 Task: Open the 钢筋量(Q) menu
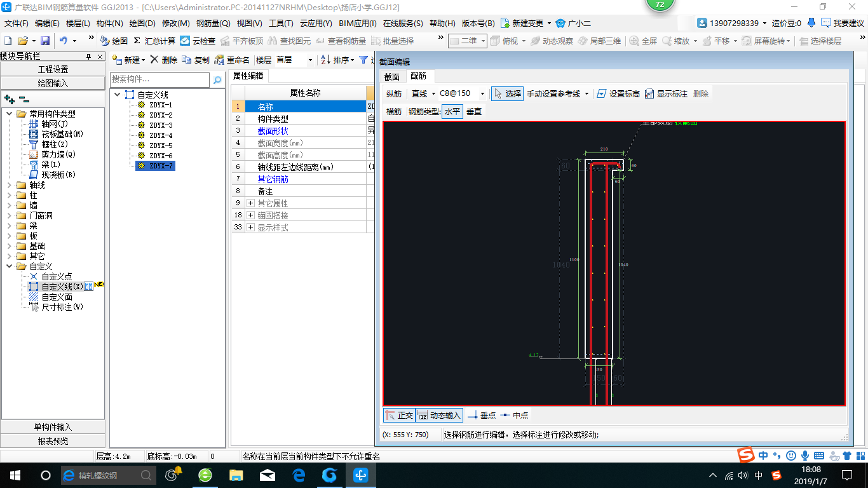point(213,24)
